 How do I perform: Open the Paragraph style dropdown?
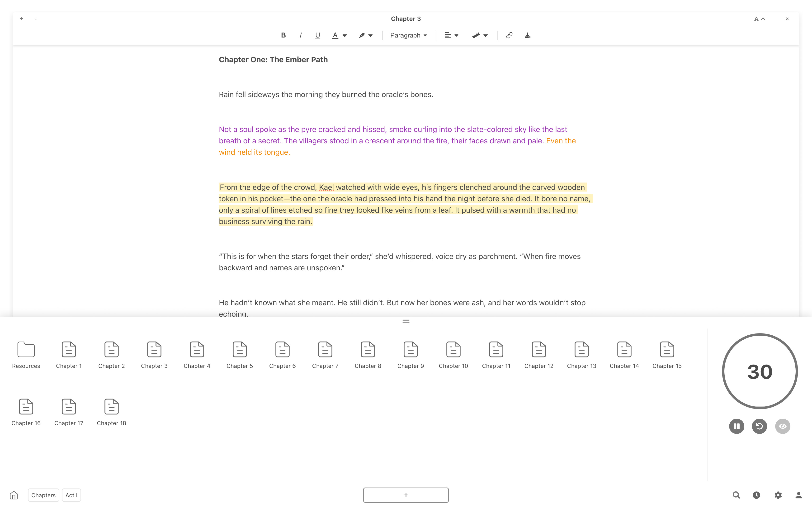408,35
